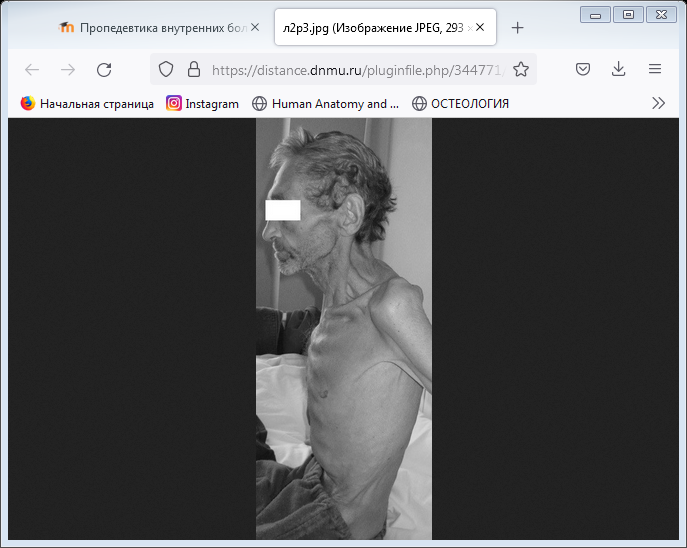Open a new tab
This screenshot has width=687, height=548.
click(517, 28)
